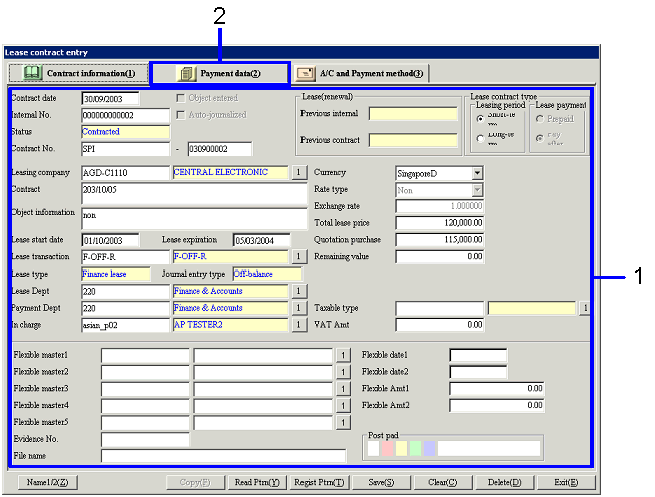Open lookup button beside AP TESTER2
Screen dimensions: 655x497
tap(298, 325)
